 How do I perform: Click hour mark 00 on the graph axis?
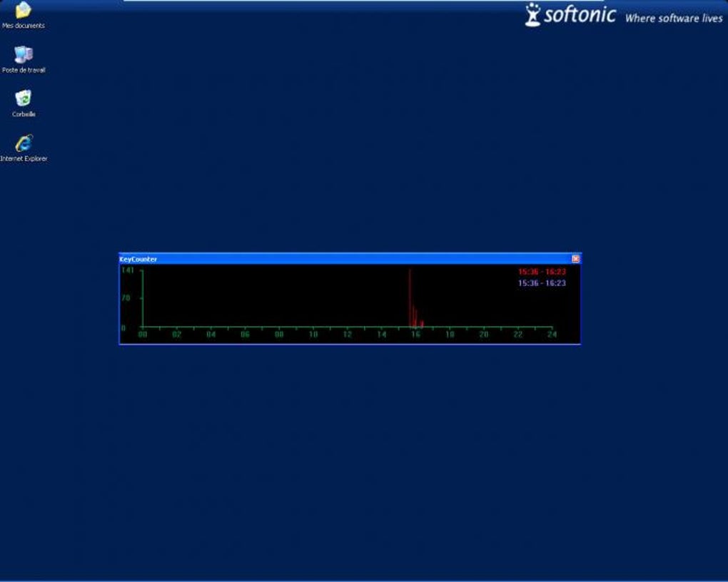pos(143,335)
